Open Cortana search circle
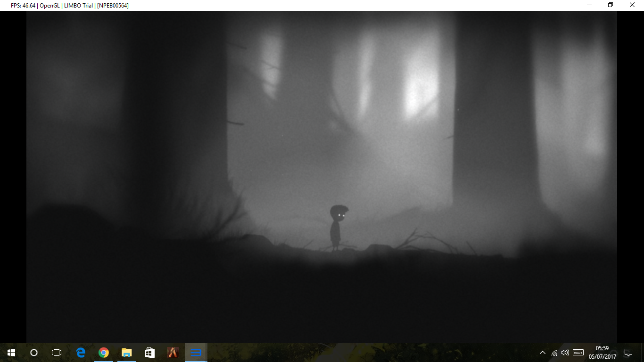Screen dimensions: 644x362 click(x=34, y=353)
